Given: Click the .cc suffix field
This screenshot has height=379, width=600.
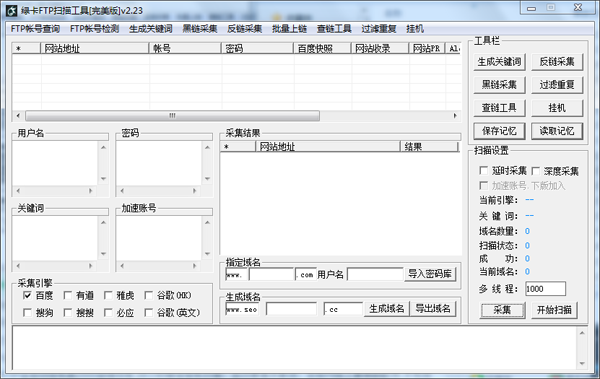Looking at the screenshot, I should (x=343, y=309).
